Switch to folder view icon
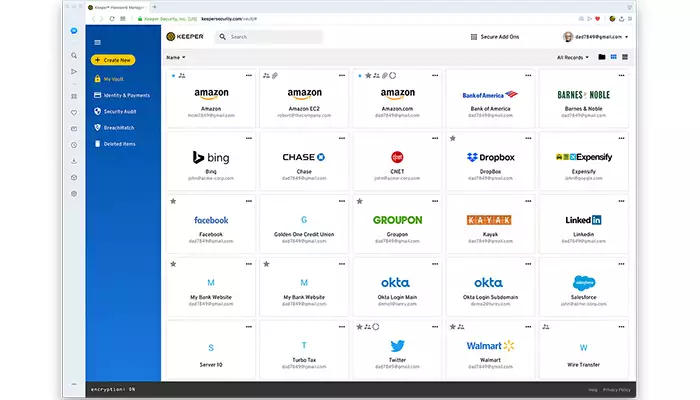Image resolution: width=700 pixels, height=400 pixels. [x=602, y=57]
